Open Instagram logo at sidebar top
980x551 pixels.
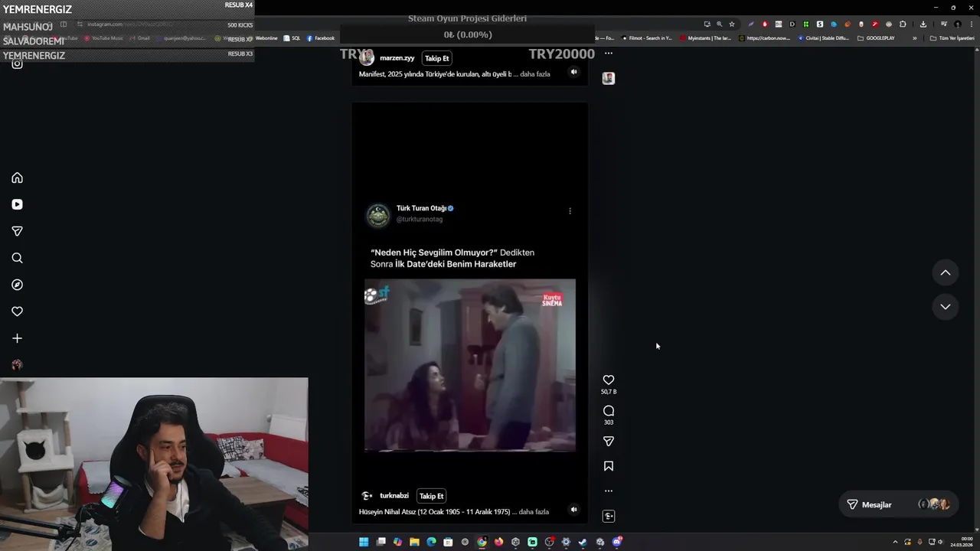17,64
